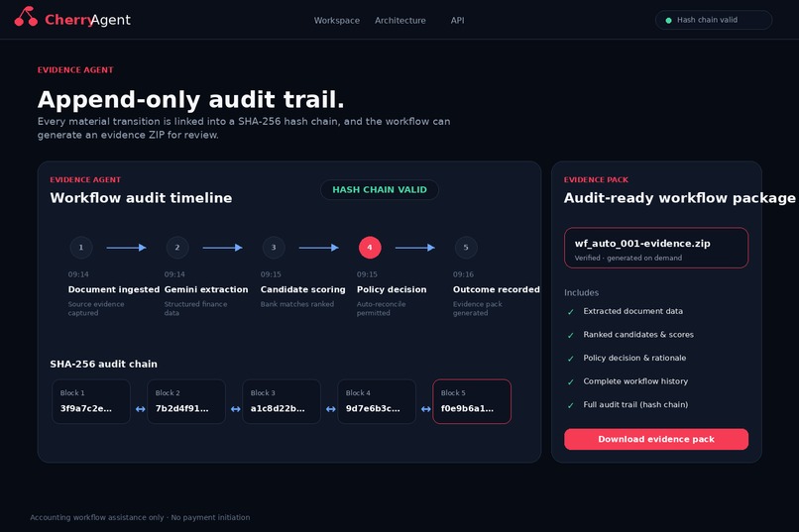Click link icon between Block 4 and 5
The width and height of the screenshot is (799, 532).
click(426, 409)
